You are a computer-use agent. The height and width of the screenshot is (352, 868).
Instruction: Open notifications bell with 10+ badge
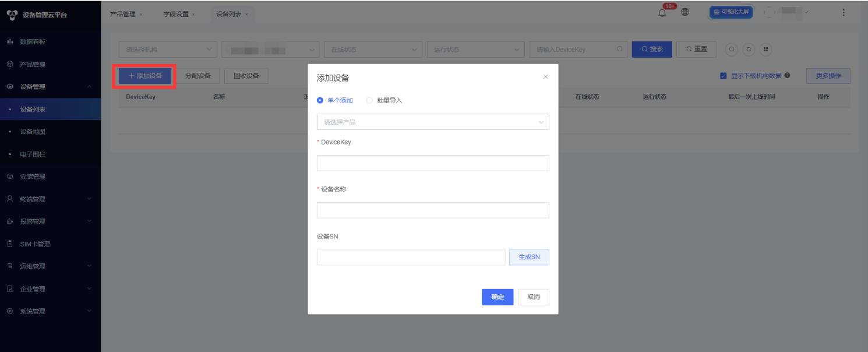click(664, 13)
